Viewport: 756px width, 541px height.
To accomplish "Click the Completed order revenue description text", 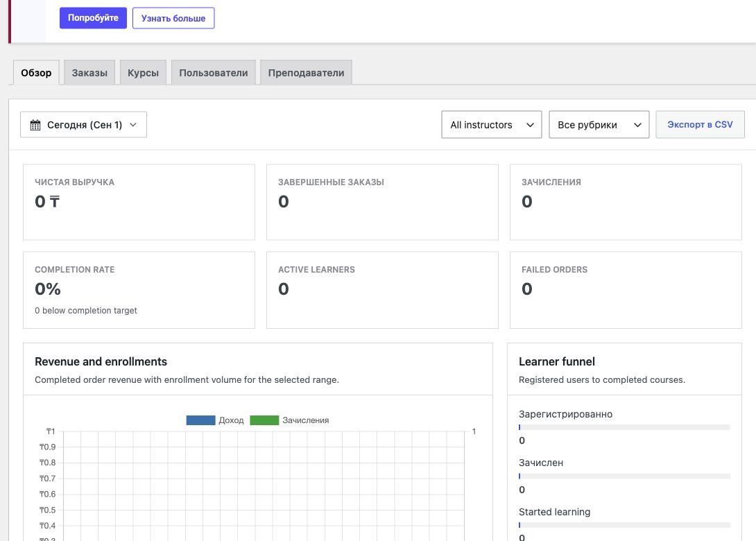I will [187, 380].
